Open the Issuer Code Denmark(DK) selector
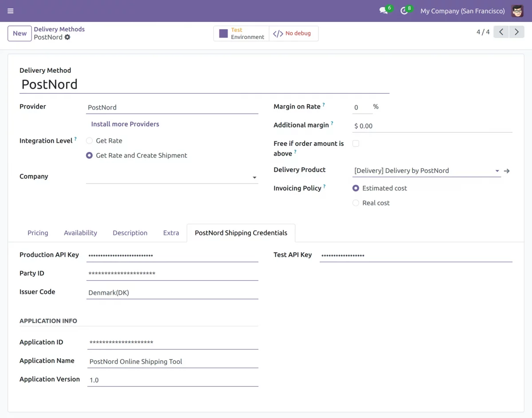Screen dimensions: 532x418 tap(172, 293)
